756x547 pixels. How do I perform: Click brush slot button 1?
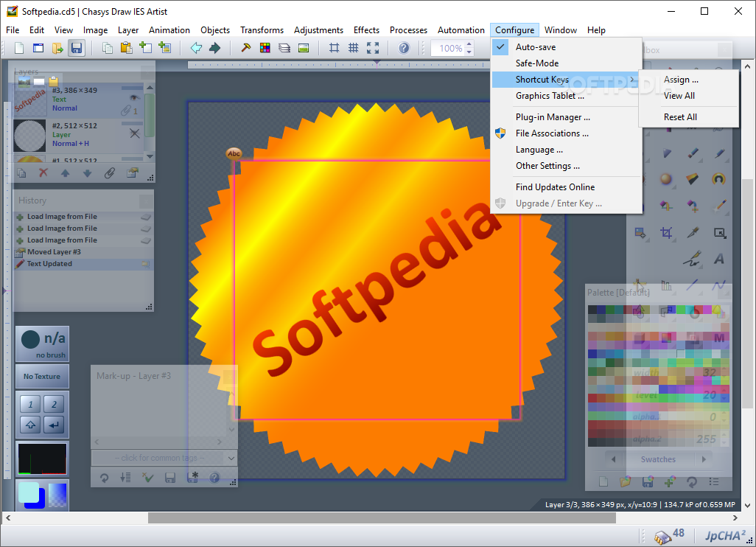pos(30,404)
